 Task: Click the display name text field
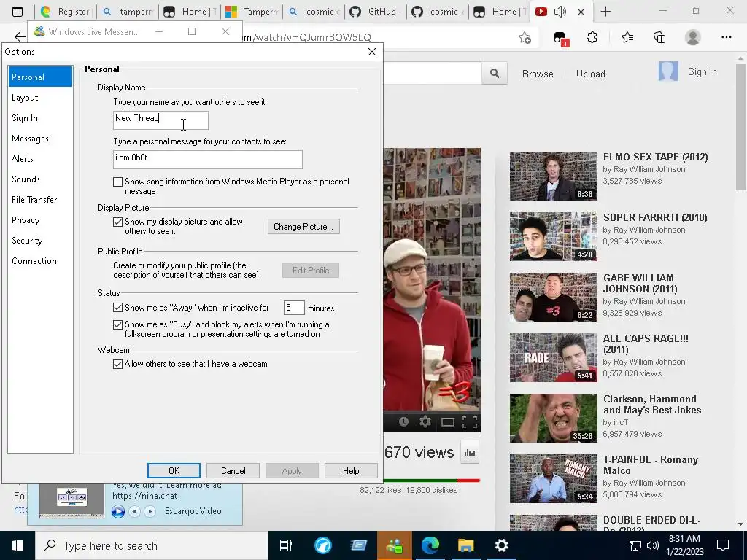point(160,120)
